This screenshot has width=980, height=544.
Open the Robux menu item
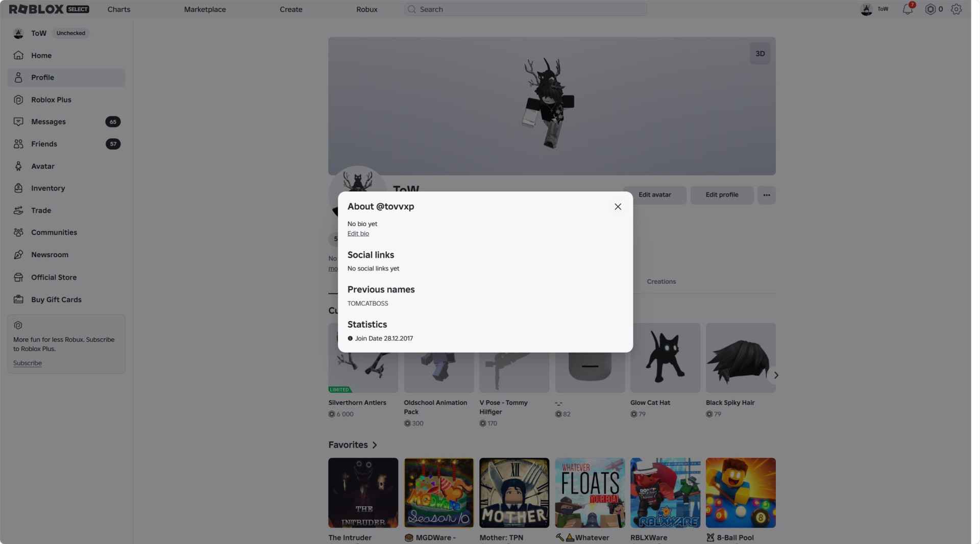tap(366, 9)
